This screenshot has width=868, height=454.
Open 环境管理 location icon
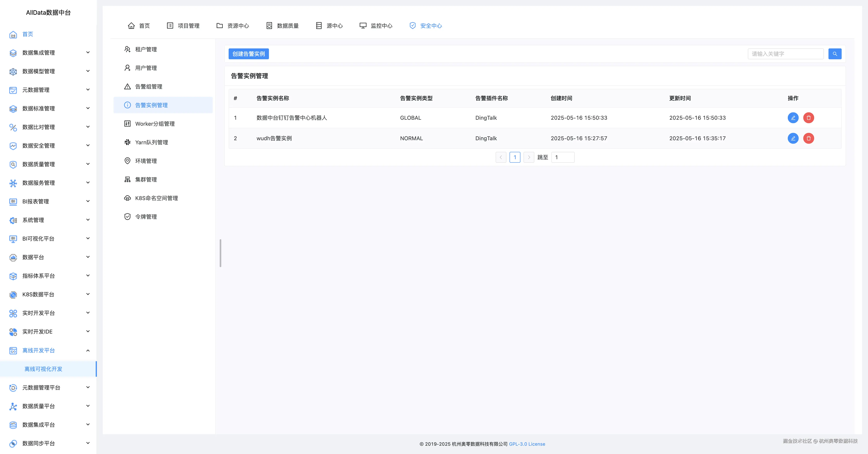pyautogui.click(x=127, y=161)
